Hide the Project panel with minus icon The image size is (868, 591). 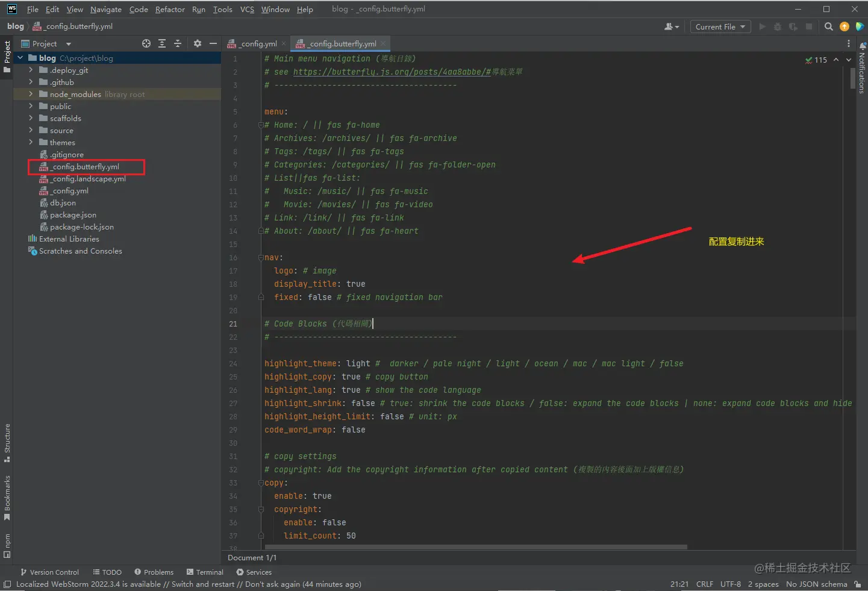click(x=213, y=43)
